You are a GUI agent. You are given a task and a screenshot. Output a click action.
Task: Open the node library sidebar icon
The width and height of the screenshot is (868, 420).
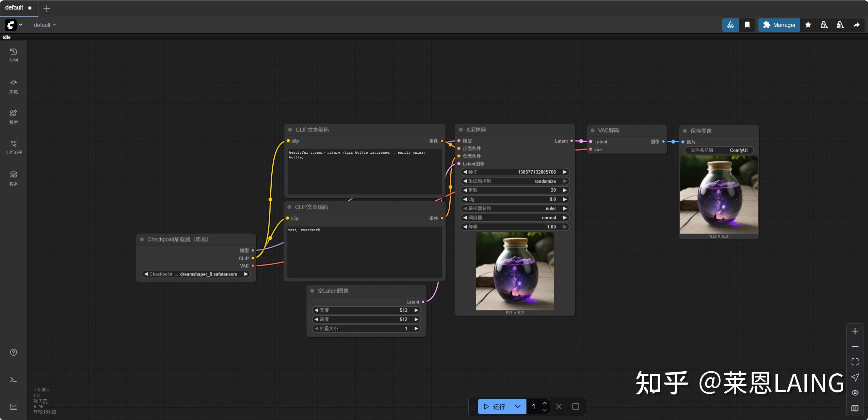[13, 87]
